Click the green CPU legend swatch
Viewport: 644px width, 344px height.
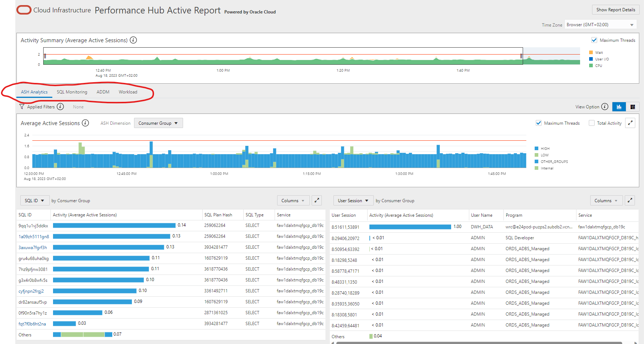click(591, 65)
